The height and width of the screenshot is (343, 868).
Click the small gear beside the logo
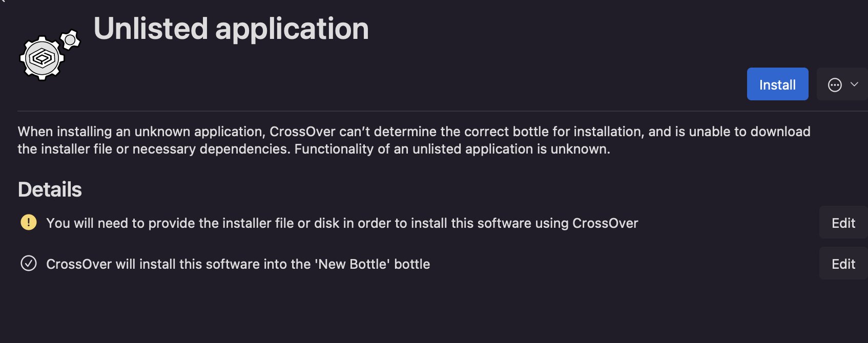click(x=70, y=39)
